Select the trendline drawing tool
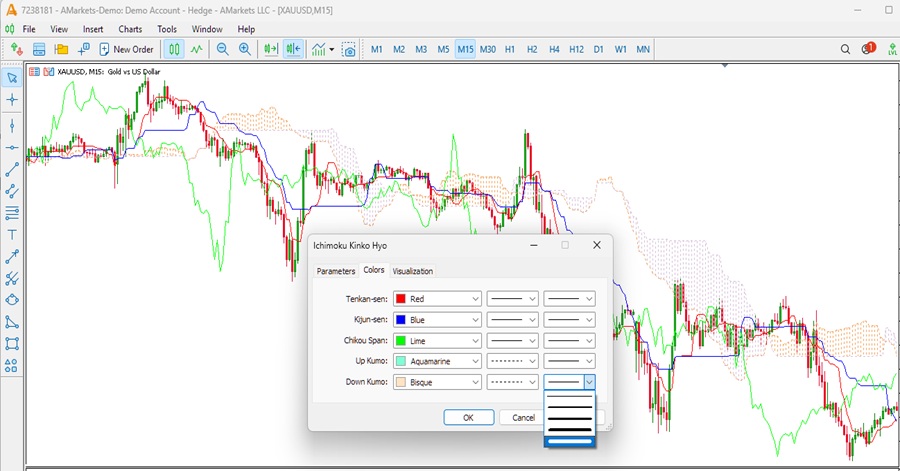Viewport: 900px width, 471px height. click(x=12, y=169)
